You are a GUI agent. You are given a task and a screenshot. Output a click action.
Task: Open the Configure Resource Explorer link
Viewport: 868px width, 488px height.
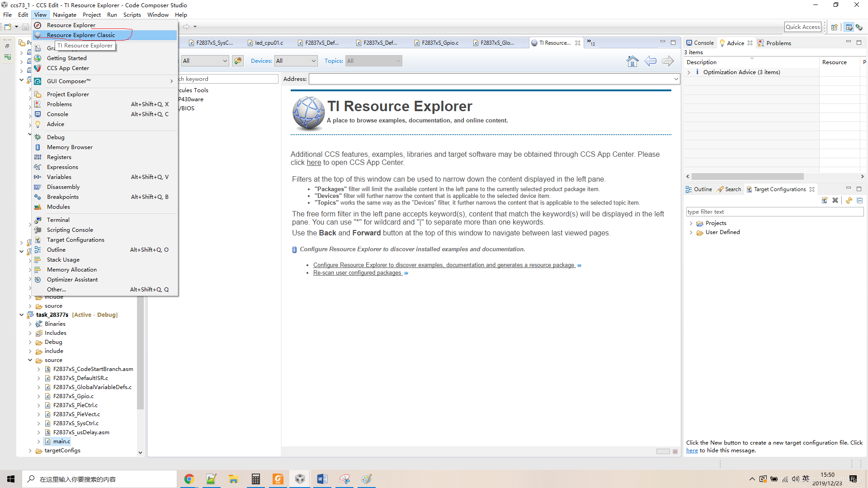(x=443, y=265)
